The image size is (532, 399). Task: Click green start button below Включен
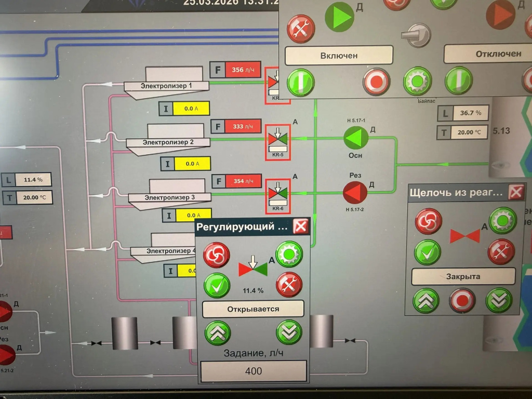(300, 82)
